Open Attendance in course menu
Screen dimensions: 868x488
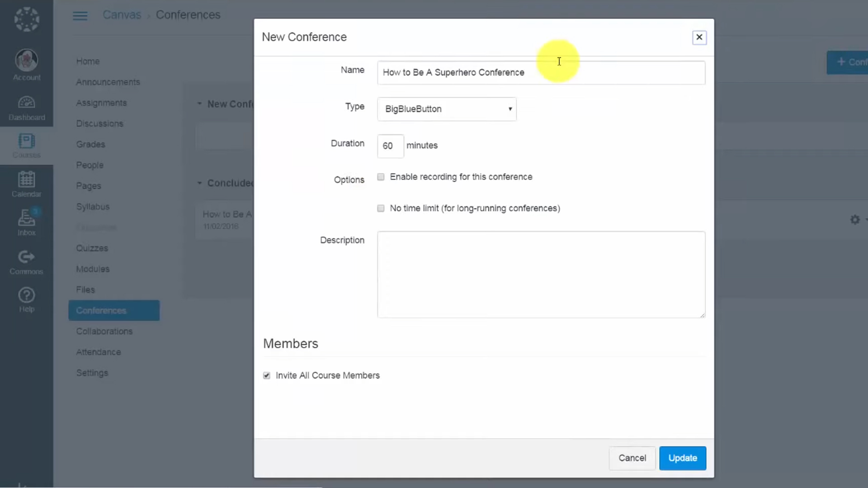click(98, 352)
